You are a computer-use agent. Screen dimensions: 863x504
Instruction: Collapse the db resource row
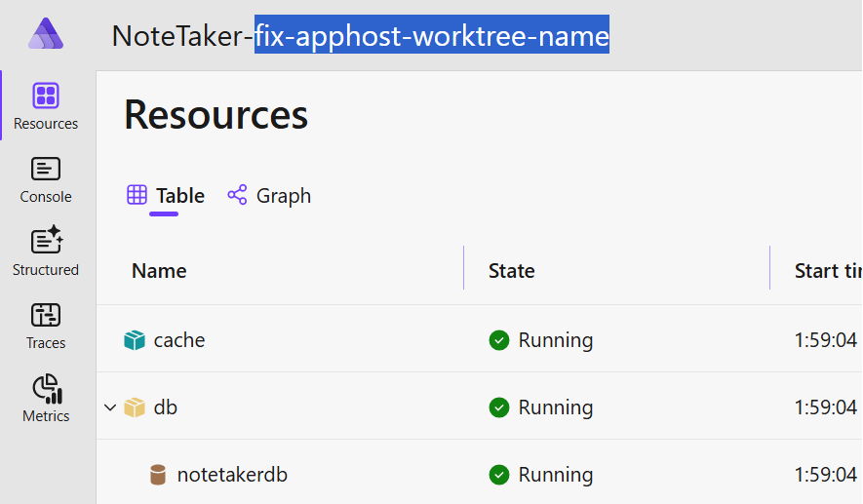point(110,407)
